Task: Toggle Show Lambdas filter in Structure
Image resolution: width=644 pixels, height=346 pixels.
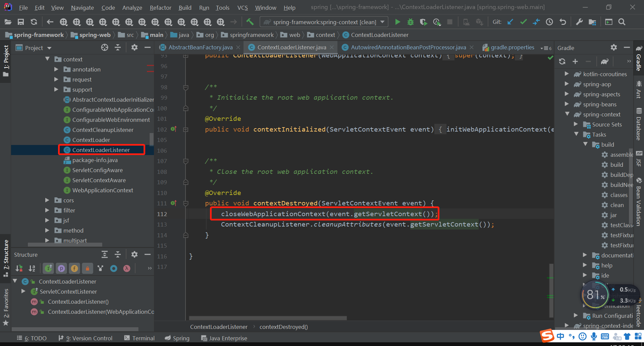Action: 127,268
